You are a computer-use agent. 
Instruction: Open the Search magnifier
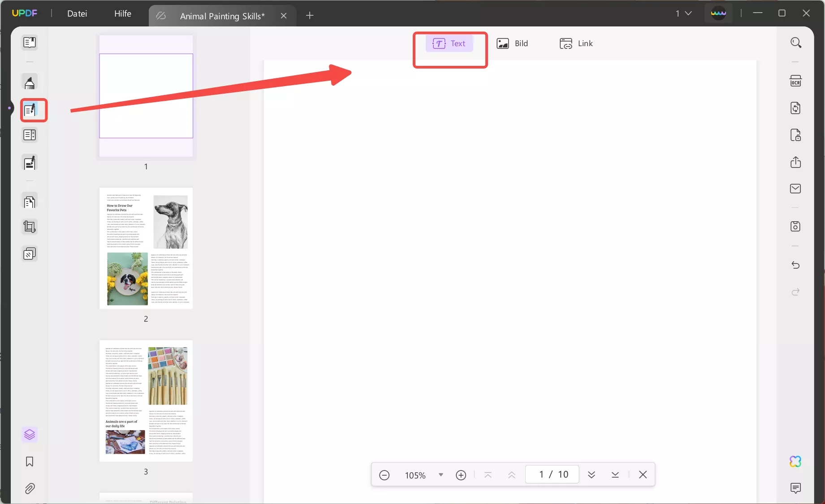point(796,43)
